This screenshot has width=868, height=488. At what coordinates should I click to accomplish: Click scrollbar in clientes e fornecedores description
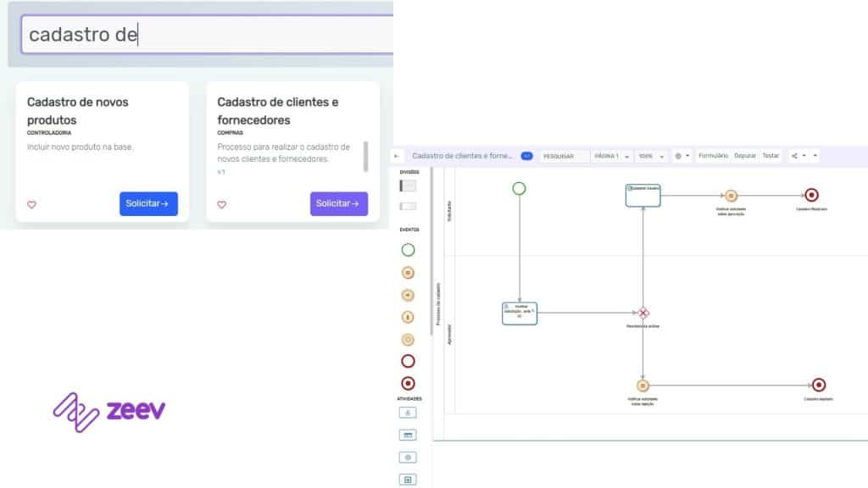[x=366, y=155]
